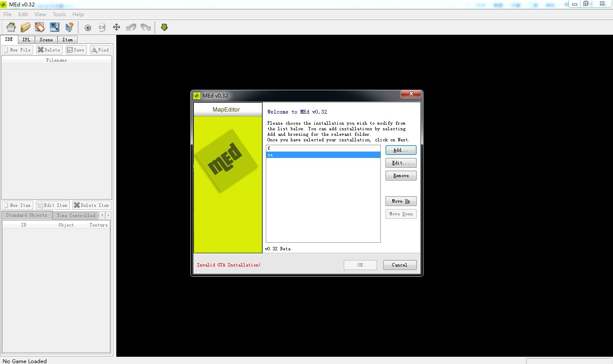Switch to the Scene tab
Image resolution: width=613 pixels, height=364 pixels.
point(46,40)
